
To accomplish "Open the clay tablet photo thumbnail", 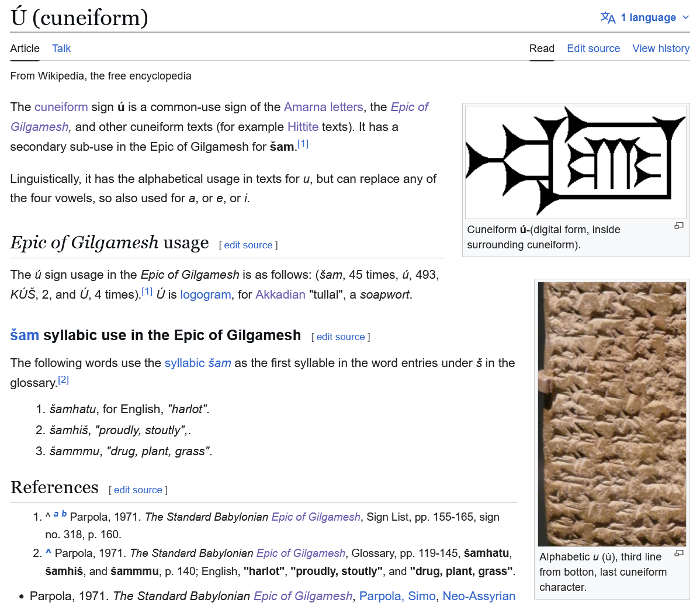I will tap(612, 414).
